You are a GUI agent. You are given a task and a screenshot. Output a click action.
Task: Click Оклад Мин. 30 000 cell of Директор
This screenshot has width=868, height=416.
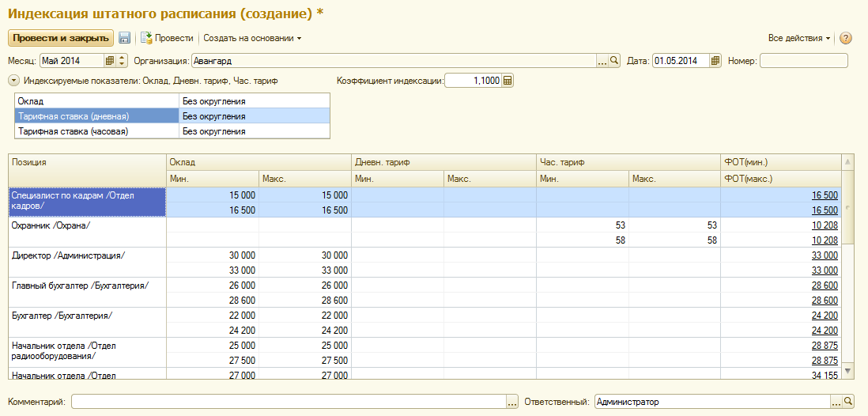[x=213, y=255]
